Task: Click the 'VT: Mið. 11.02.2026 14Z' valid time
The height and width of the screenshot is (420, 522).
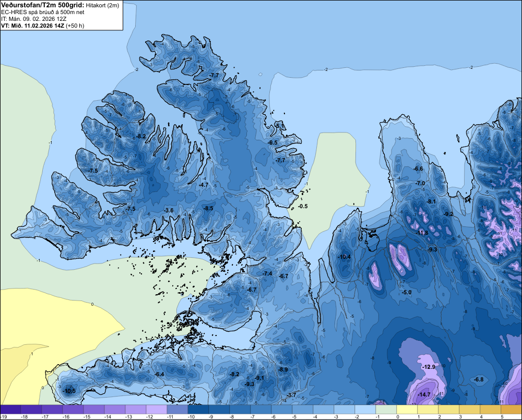Action: 32,26
